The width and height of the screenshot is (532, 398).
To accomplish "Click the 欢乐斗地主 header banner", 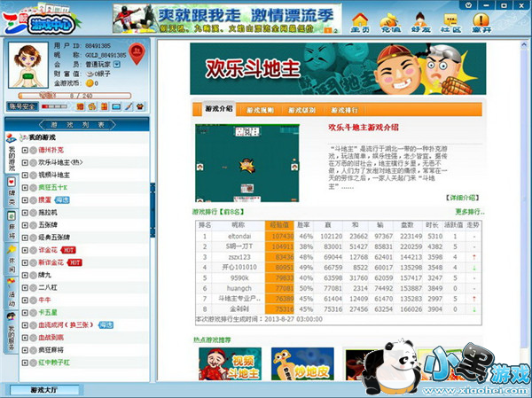I will (338, 69).
